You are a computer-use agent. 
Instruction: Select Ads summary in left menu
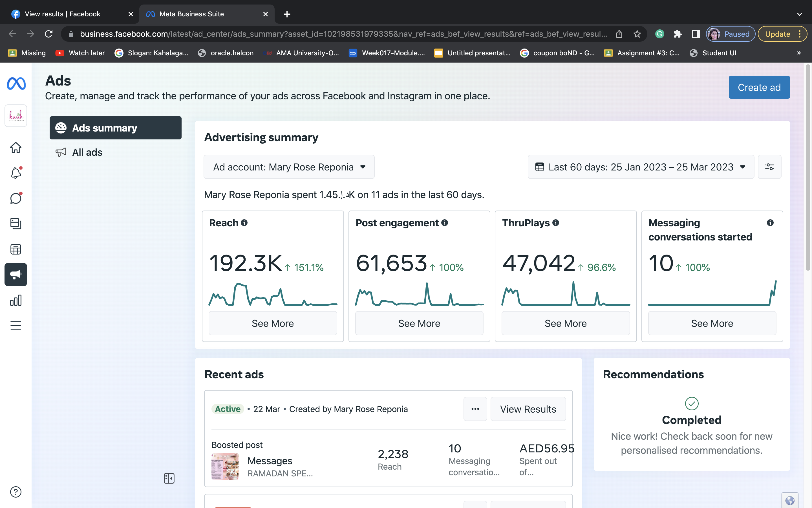115,128
